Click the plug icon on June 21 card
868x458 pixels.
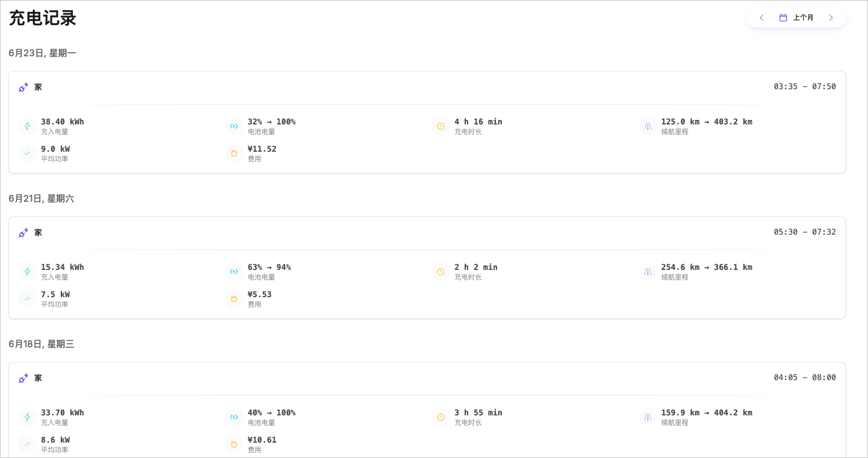click(x=23, y=233)
